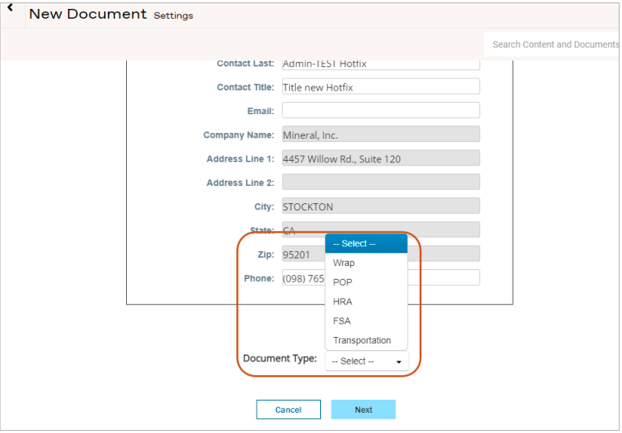Click the City field showing STOCKTON
Screen dimensions: 622x433
click(x=381, y=206)
